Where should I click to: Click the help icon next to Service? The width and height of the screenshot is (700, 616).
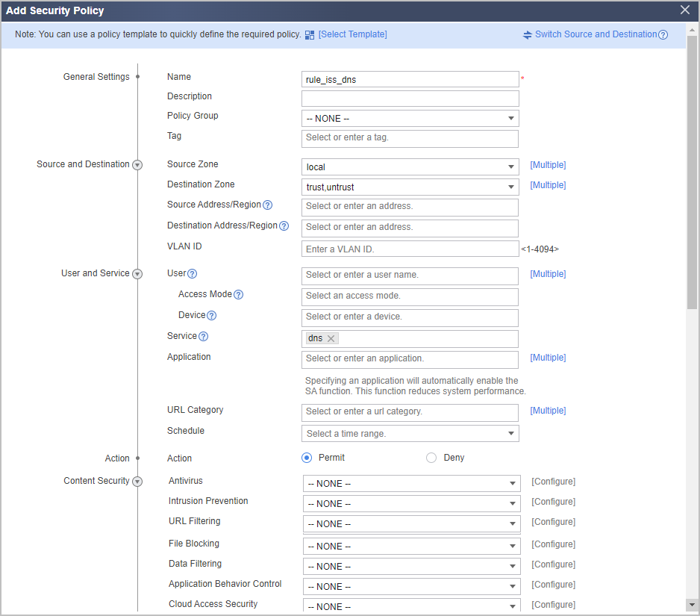click(203, 336)
